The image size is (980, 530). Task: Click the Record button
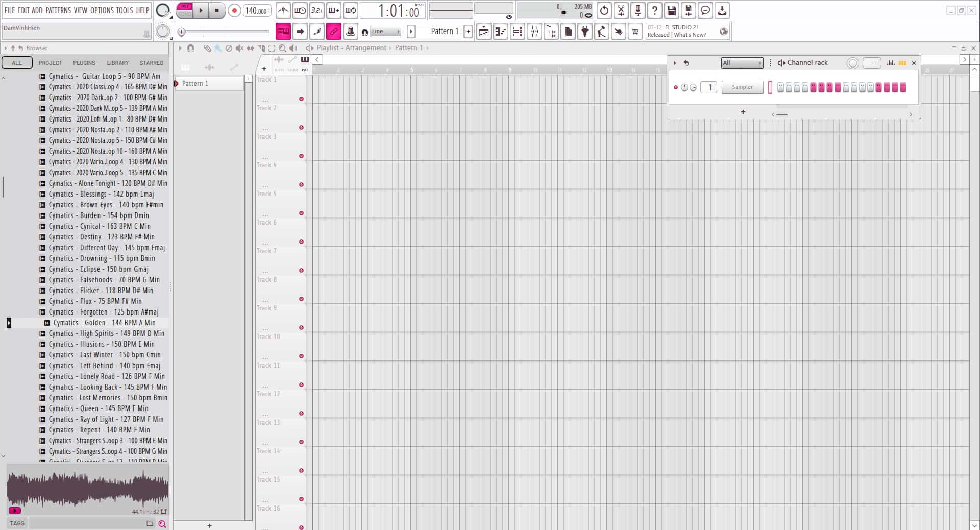pos(234,10)
